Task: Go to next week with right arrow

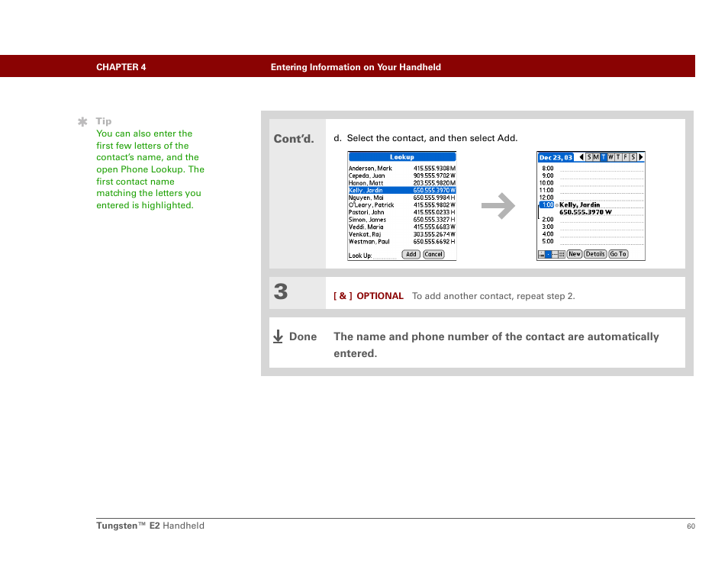Action: click(641, 157)
